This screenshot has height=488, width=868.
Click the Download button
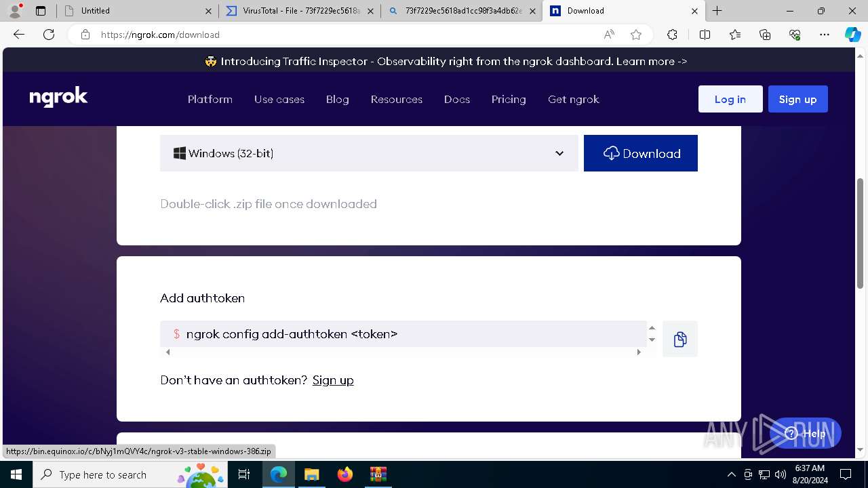[x=641, y=153]
